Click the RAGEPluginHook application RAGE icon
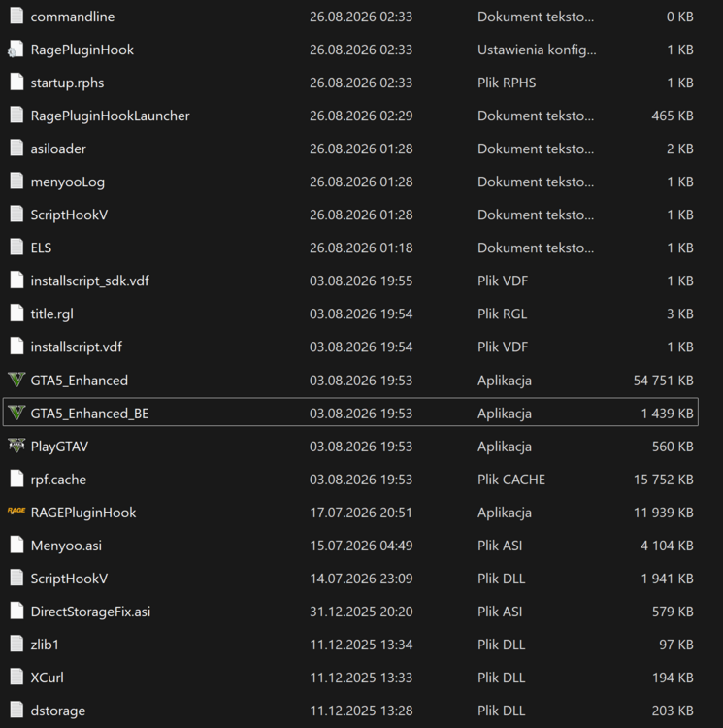723x728 pixels. (x=16, y=512)
